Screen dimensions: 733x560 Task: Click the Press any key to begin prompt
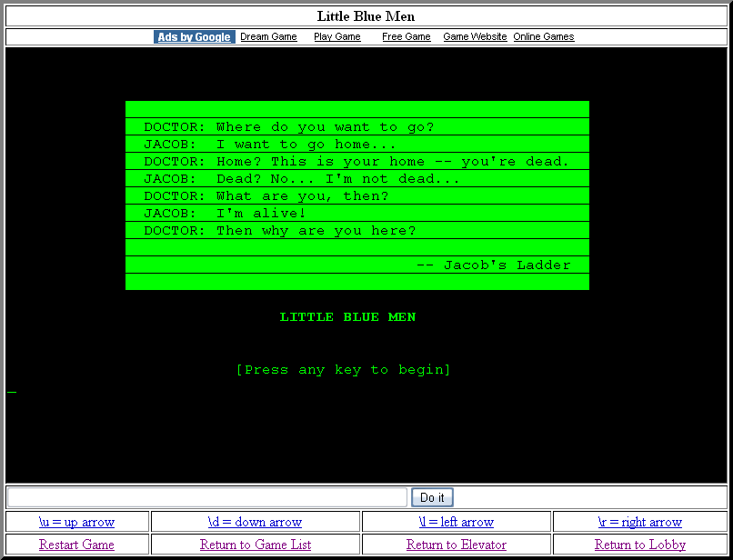point(343,370)
